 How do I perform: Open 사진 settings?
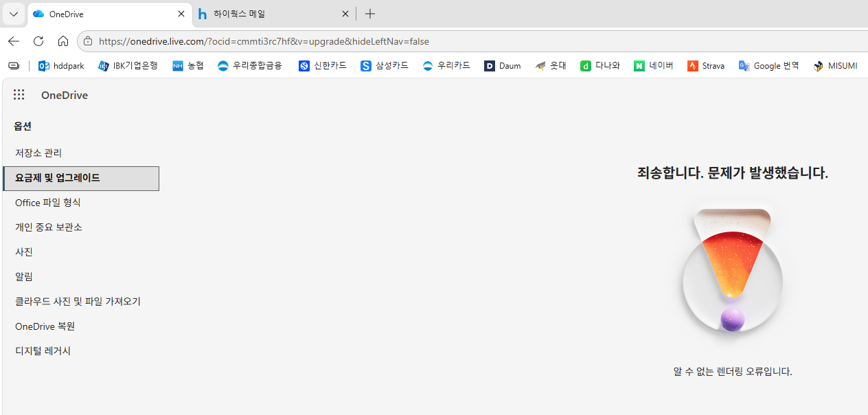click(81, 252)
